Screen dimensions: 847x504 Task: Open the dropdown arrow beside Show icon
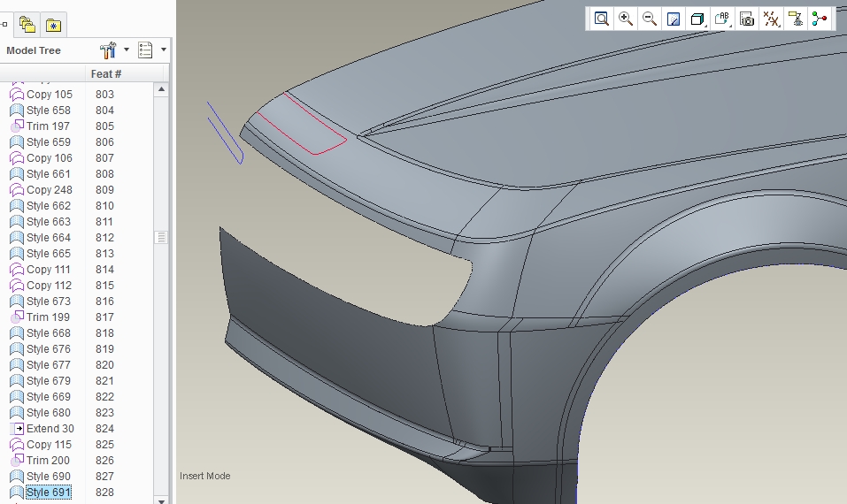tap(163, 50)
